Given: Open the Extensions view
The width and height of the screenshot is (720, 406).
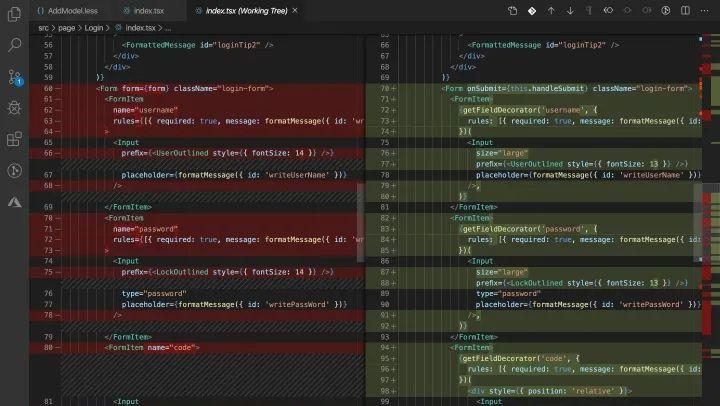Looking at the screenshot, I should coord(14,139).
